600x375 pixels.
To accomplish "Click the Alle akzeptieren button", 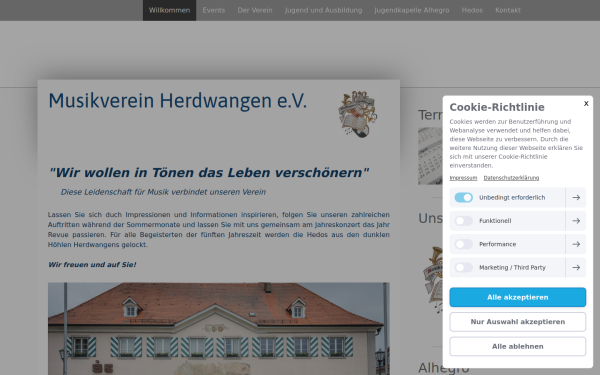I will tap(517, 297).
